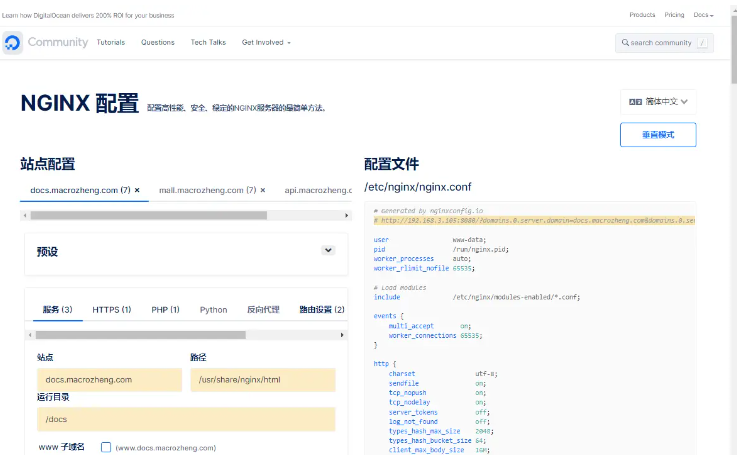This screenshot has width=737, height=455.
Task: Click the site tabs horizontal scrollbar thumb
Action: pyautogui.click(x=149, y=215)
